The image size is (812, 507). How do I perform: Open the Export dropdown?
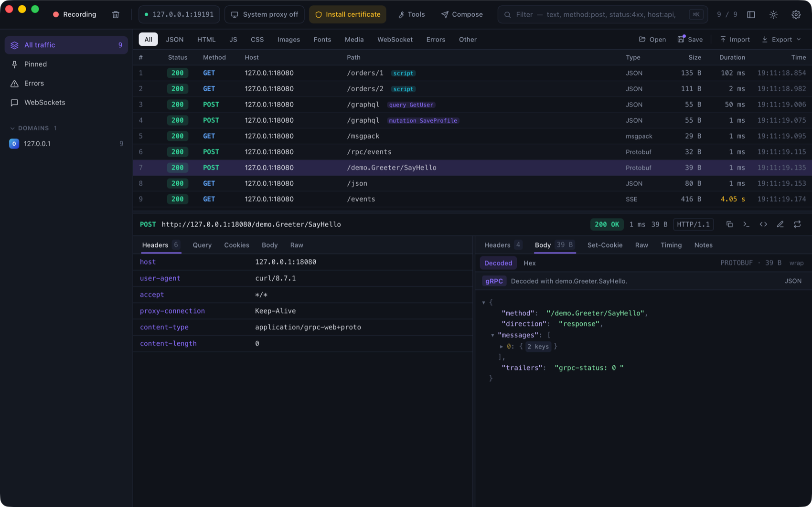click(x=781, y=40)
